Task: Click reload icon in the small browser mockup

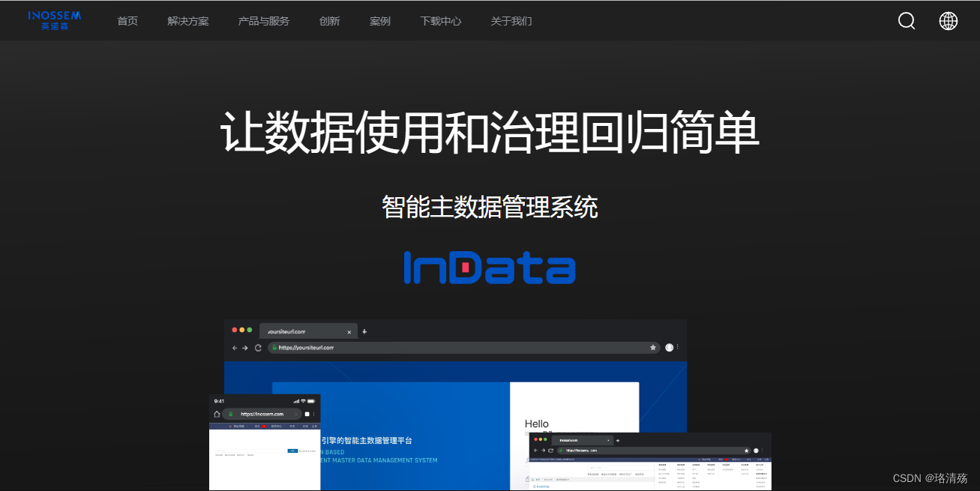Action: pos(550,451)
